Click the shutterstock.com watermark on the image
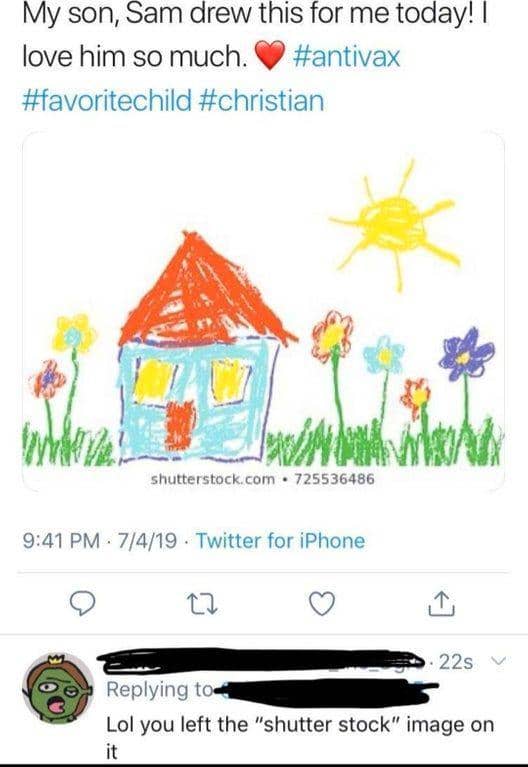This screenshot has height=767, width=528. click(263, 479)
